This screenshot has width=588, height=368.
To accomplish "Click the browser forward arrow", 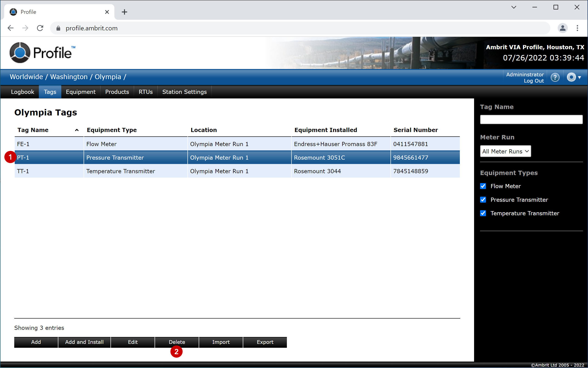I will tap(25, 28).
